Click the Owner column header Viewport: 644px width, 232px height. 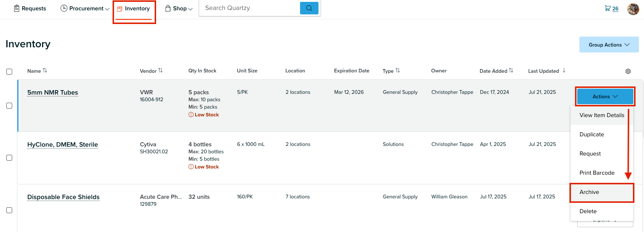[439, 71]
